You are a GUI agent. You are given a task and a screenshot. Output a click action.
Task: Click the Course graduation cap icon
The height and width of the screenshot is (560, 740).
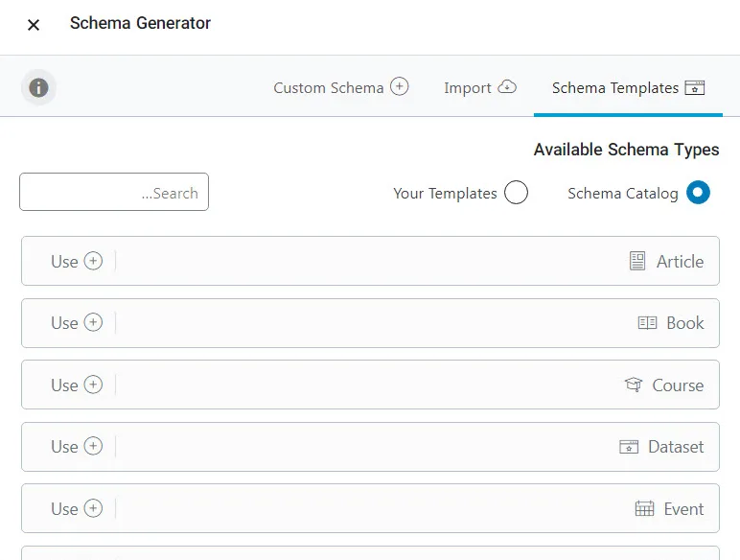point(634,385)
